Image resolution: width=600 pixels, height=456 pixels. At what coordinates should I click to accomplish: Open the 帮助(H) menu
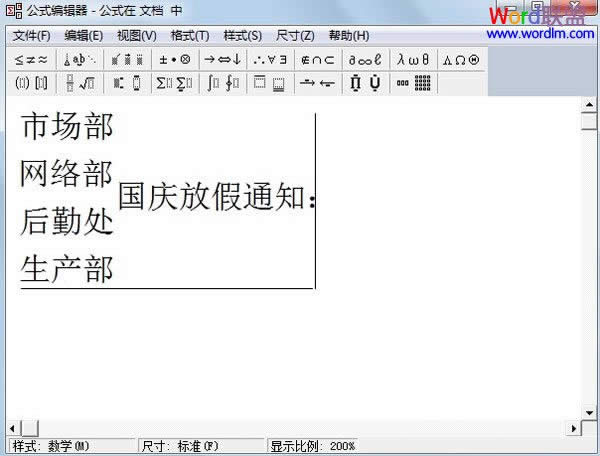tap(347, 35)
